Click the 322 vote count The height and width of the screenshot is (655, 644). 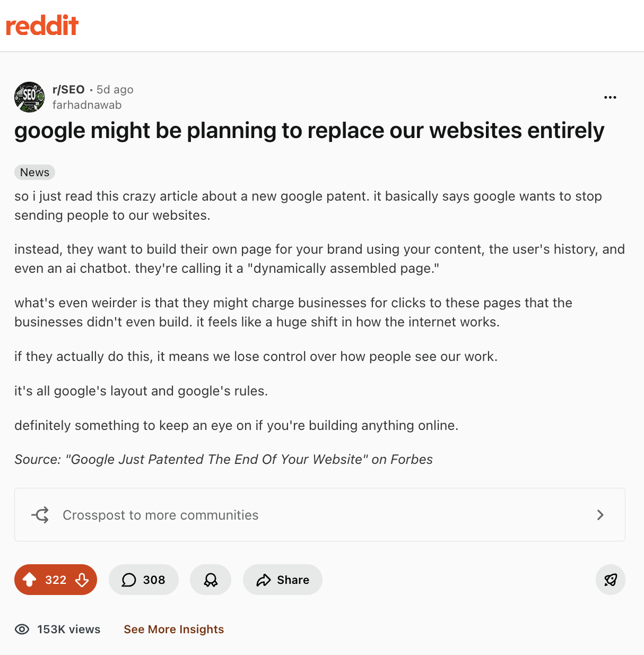click(x=55, y=580)
